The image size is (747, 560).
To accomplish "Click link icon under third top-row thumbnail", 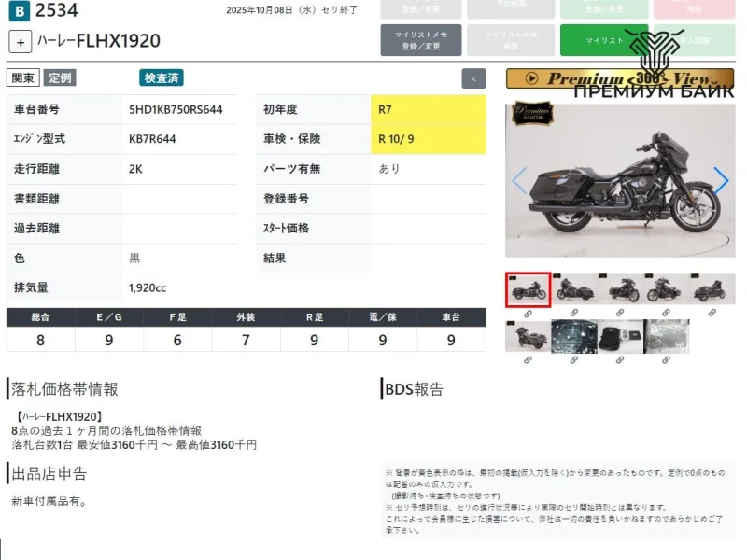I will [620, 313].
